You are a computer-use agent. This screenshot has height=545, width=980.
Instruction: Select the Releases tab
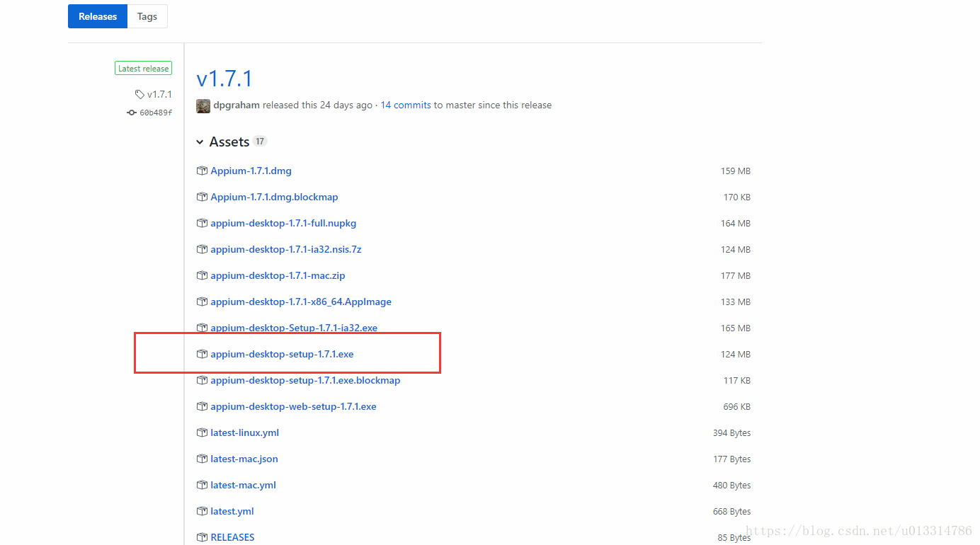[98, 16]
